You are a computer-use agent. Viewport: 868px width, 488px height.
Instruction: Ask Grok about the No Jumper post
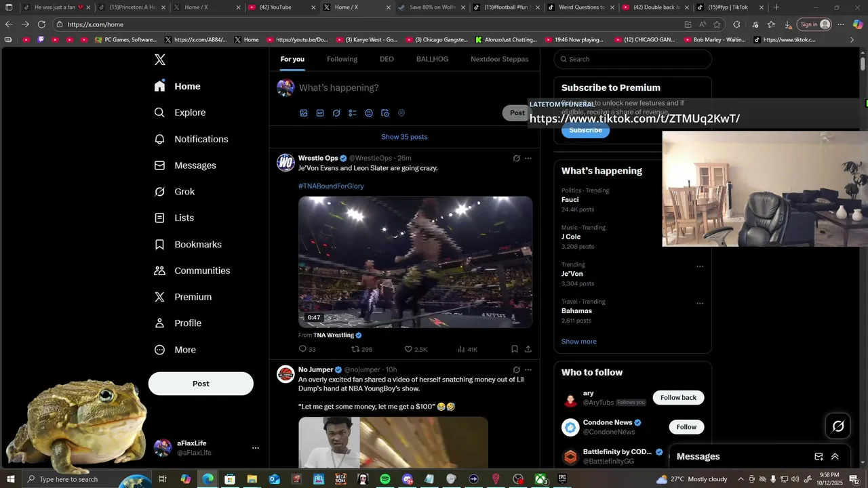(516, 370)
